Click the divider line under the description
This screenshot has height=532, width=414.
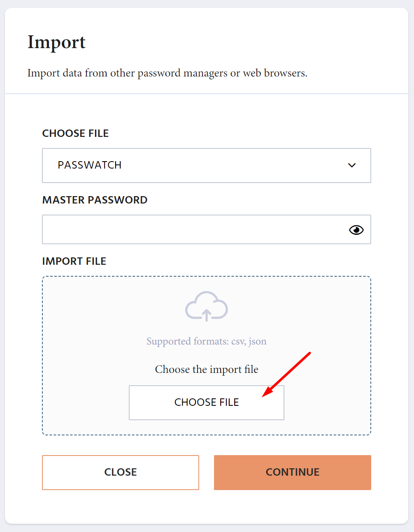207,94
